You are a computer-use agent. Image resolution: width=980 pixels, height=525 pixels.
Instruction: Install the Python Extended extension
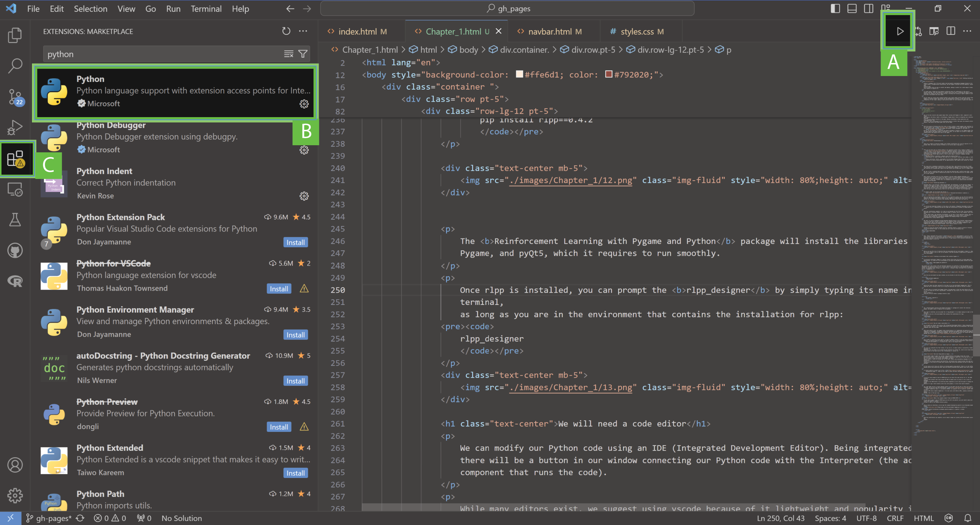tap(295, 473)
